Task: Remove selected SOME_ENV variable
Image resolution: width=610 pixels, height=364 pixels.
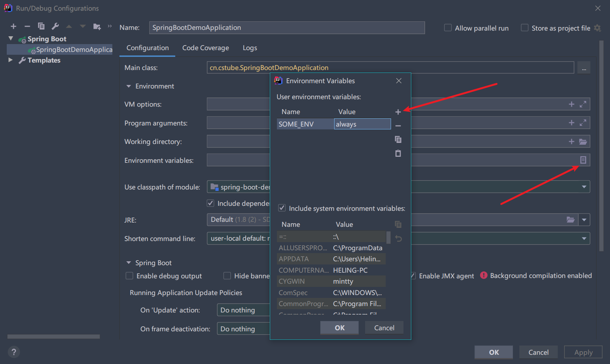Action: 398,125
